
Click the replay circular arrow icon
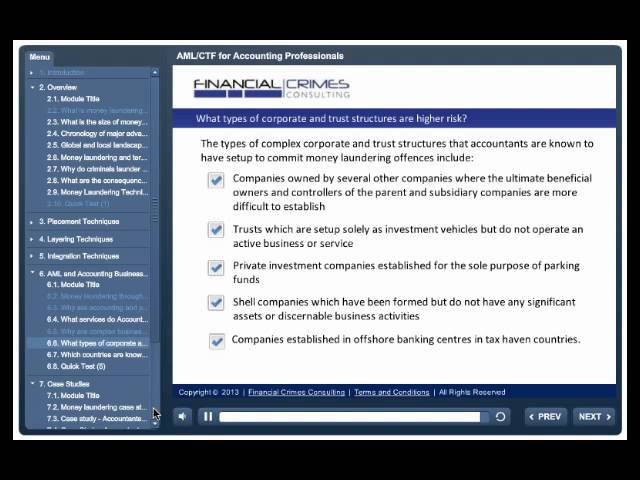[x=501, y=416]
